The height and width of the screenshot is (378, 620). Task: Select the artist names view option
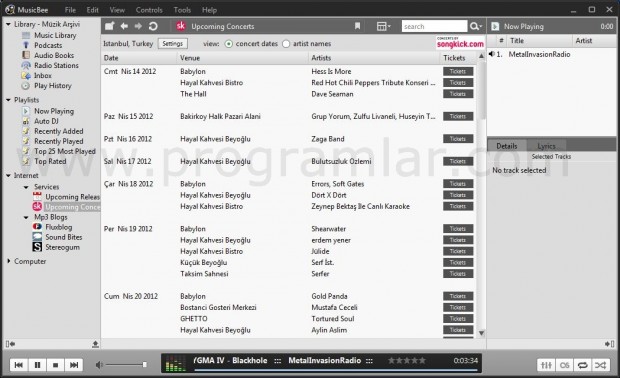[x=286, y=44]
